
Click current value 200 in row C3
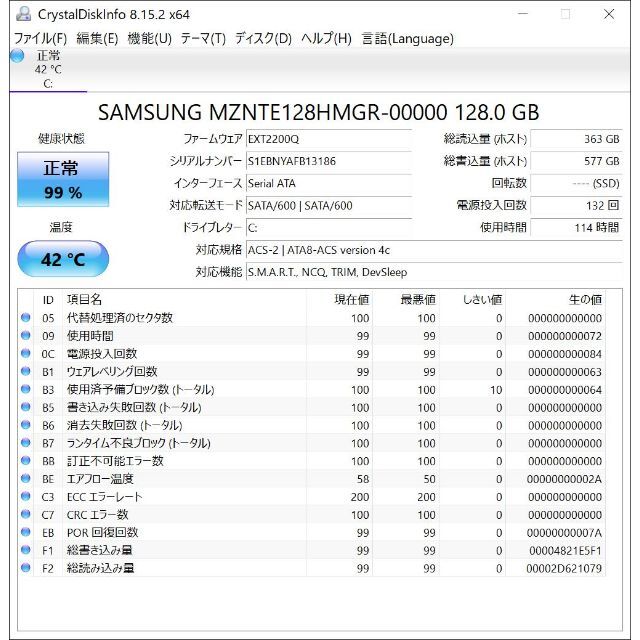[360, 497]
